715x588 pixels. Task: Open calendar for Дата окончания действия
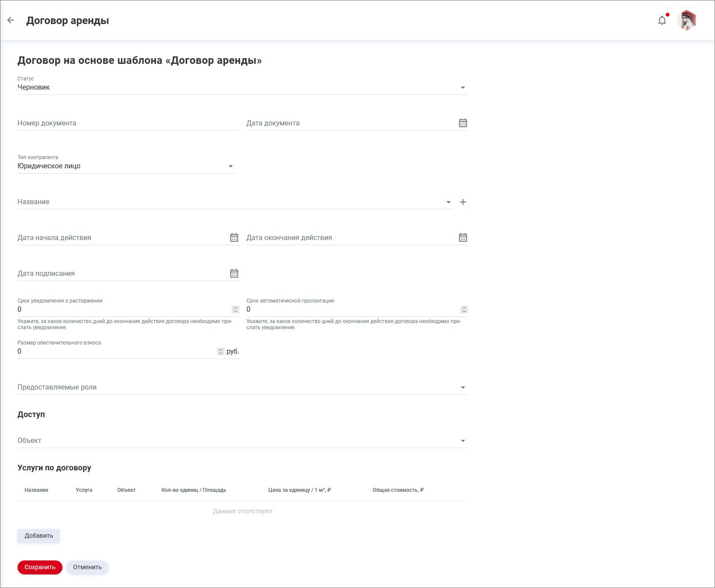(463, 238)
